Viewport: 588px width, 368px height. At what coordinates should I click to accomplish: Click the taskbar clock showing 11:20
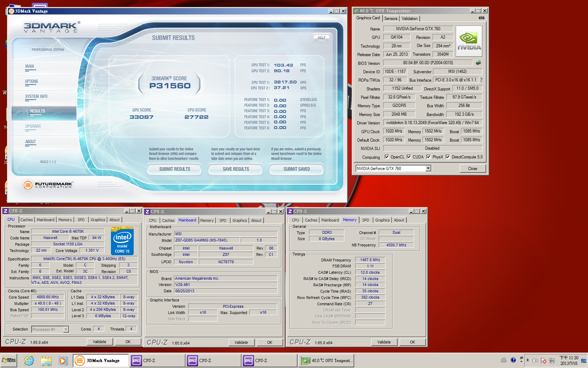pos(569,360)
